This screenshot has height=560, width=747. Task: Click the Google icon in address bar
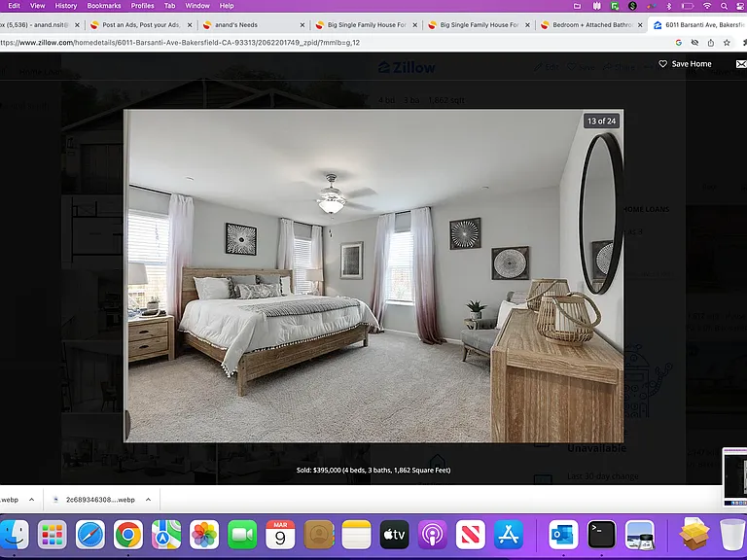(x=678, y=43)
